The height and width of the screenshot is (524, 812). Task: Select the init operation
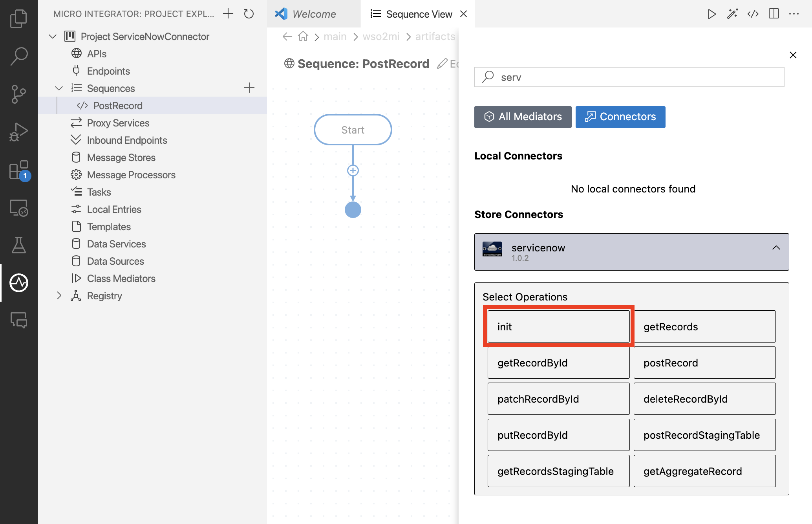[x=558, y=326]
